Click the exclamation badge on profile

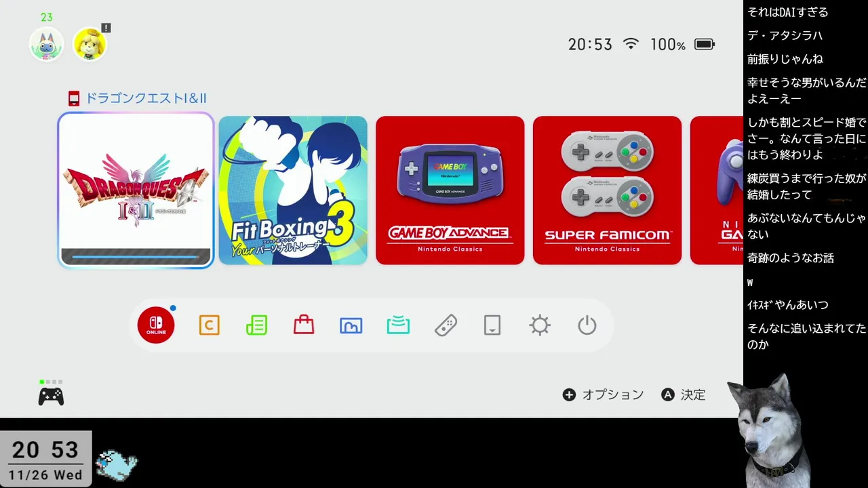click(106, 28)
